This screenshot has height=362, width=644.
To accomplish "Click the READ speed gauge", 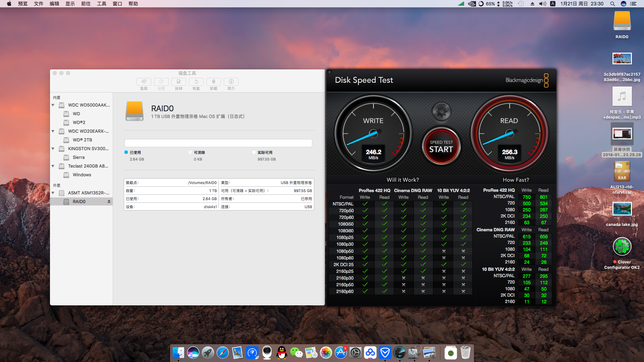I will point(509,134).
